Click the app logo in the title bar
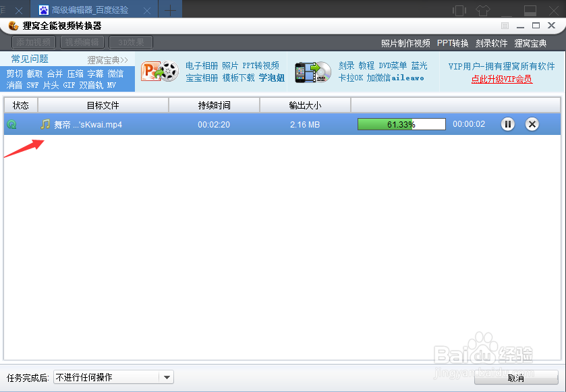Screen dimensions: 566x392 click(13, 26)
